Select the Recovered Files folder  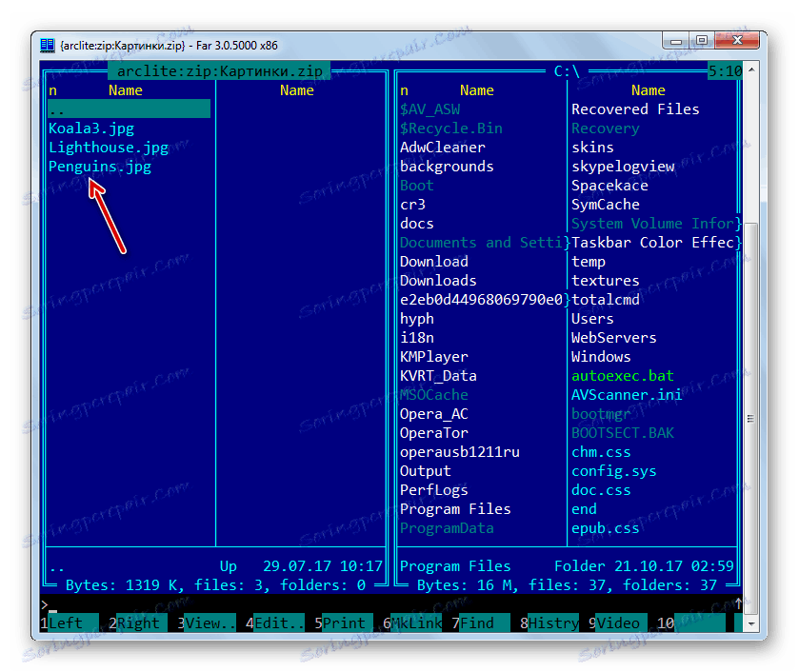click(635, 109)
